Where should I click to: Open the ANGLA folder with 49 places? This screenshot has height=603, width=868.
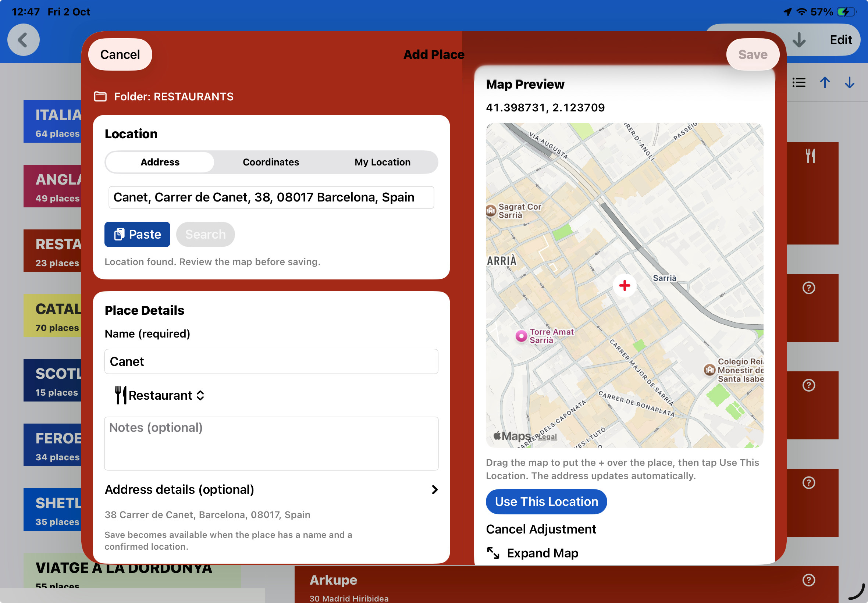click(x=53, y=186)
